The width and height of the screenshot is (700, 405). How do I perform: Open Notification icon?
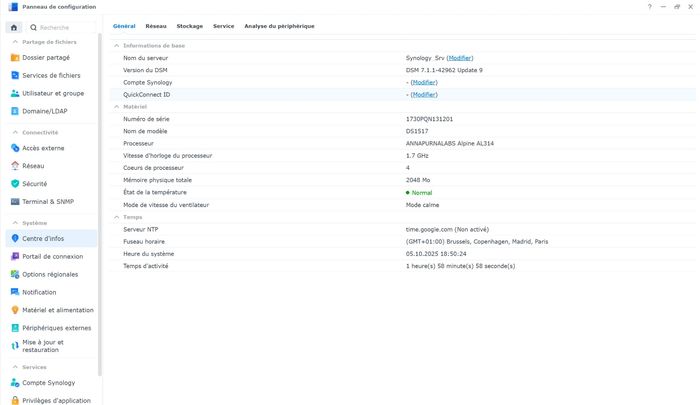click(x=15, y=292)
